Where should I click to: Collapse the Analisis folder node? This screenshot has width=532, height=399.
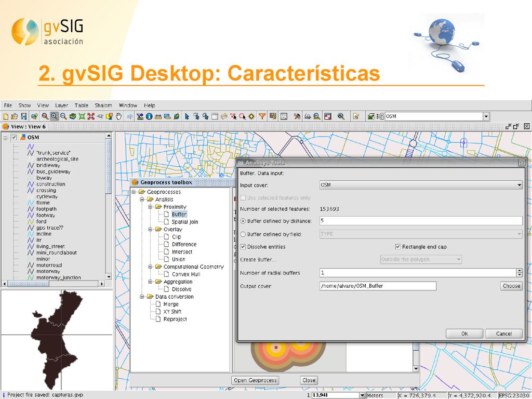142,199
